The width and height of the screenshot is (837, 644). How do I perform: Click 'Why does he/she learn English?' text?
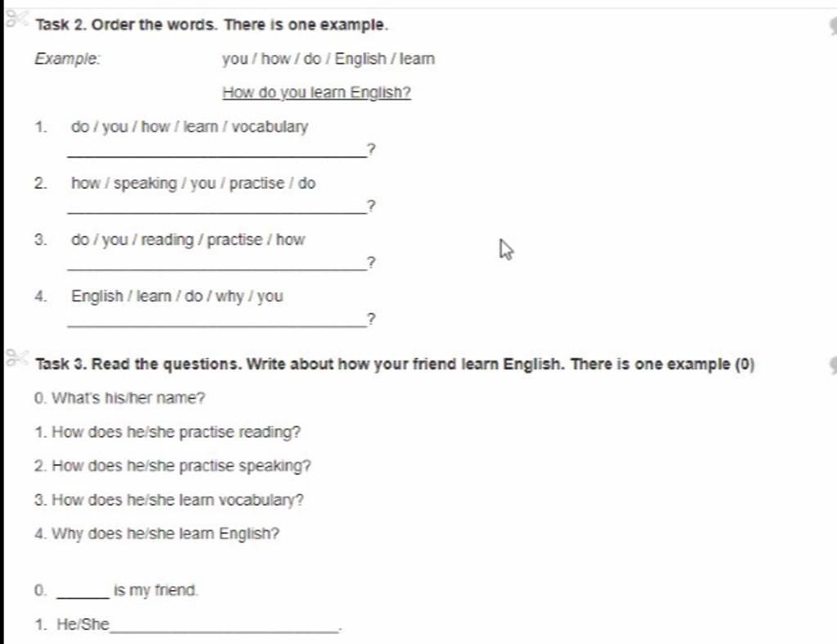tap(157, 534)
